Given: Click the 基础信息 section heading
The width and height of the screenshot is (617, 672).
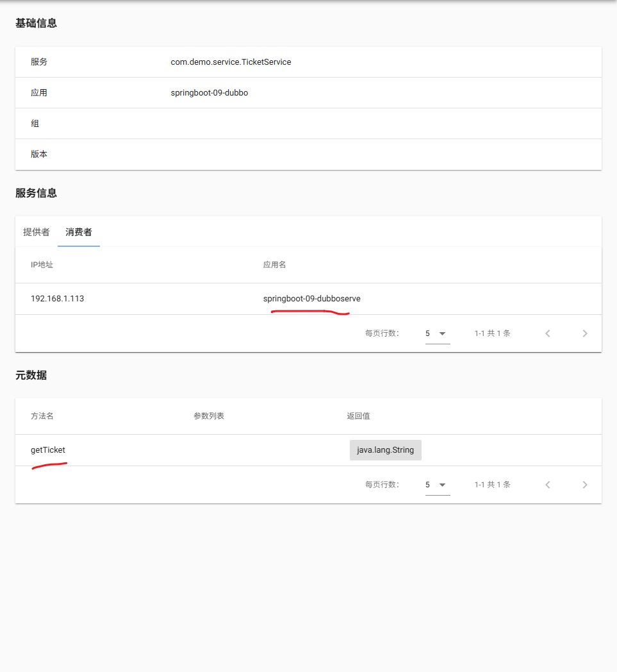Looking at the screenshot, I should tap(37, 23).
